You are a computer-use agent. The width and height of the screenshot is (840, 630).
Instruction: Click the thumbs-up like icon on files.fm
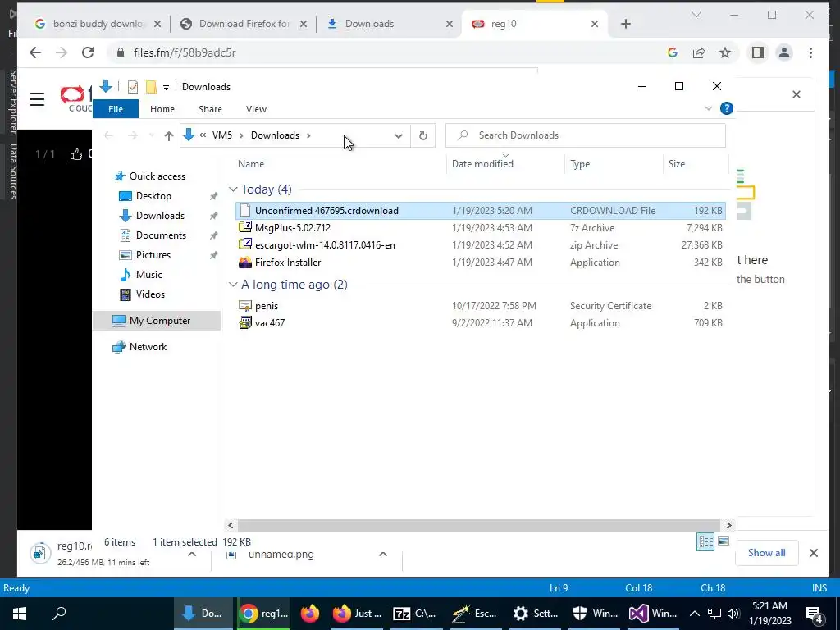tap(76, 154)
